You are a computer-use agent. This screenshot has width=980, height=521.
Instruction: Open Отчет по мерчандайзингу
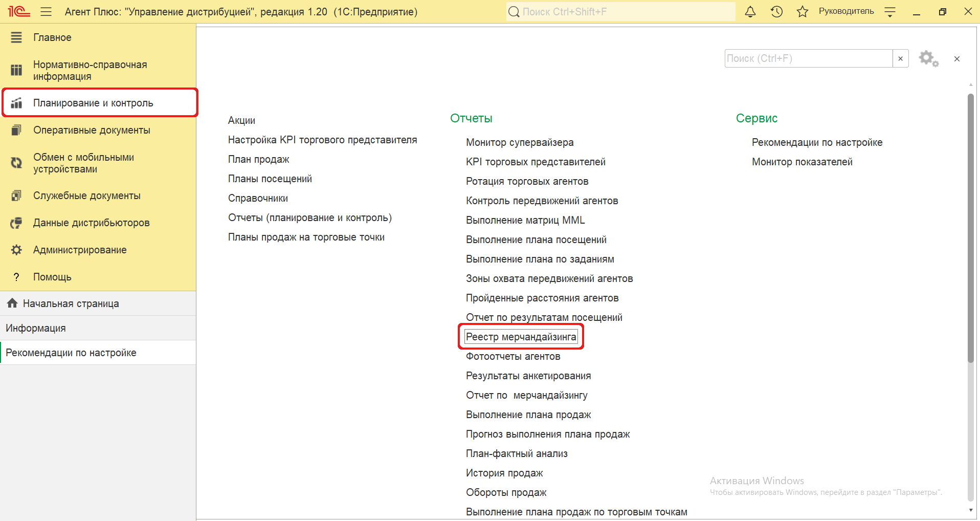click(x=527, y=395)
